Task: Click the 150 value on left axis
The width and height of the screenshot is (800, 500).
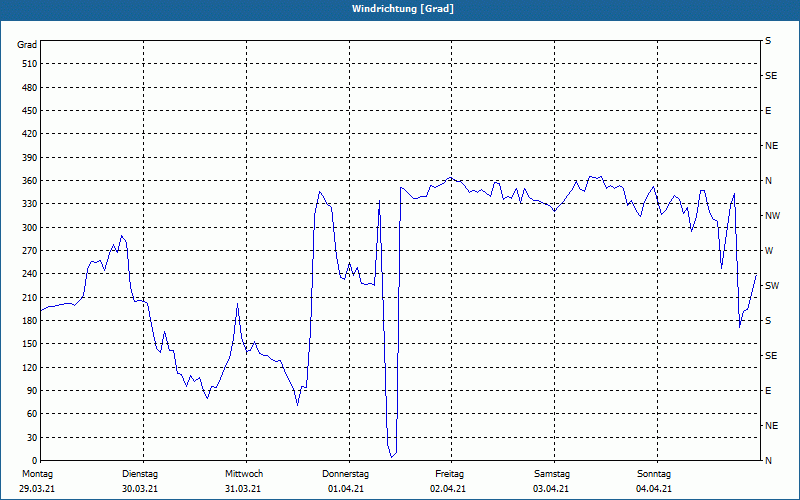Action: tap(30, 344)
